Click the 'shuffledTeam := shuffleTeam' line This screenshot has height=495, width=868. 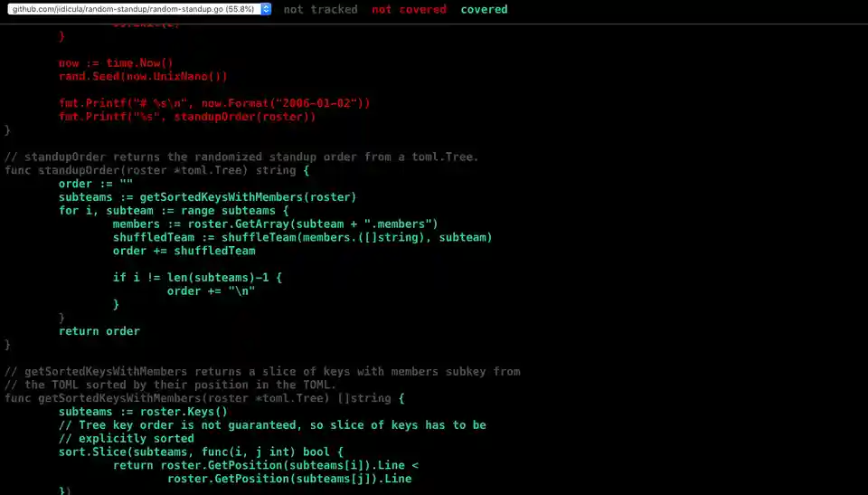pyautogui.click(x=302, y=237)
